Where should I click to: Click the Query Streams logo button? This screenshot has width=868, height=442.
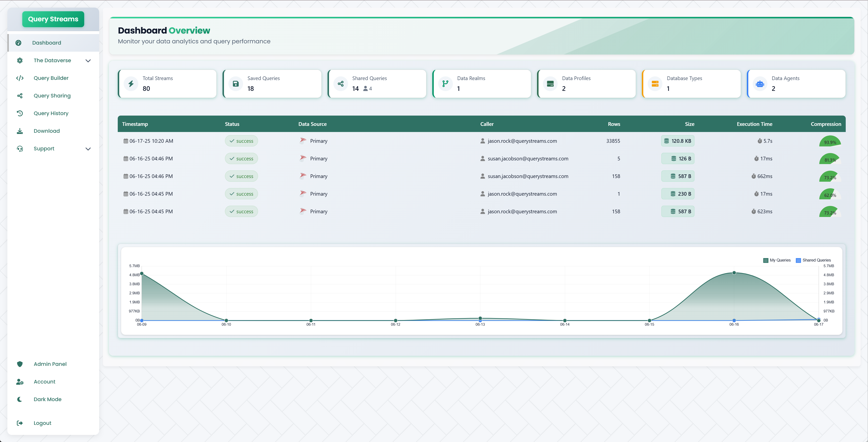[53, 19]
